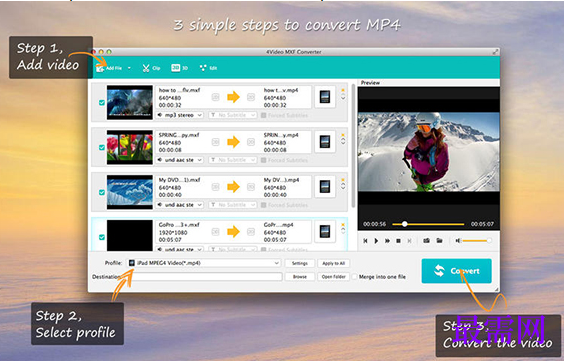
Task: Open the Profile 'iPad MPEG4 Video' dropdown
Action: point(204,263)
